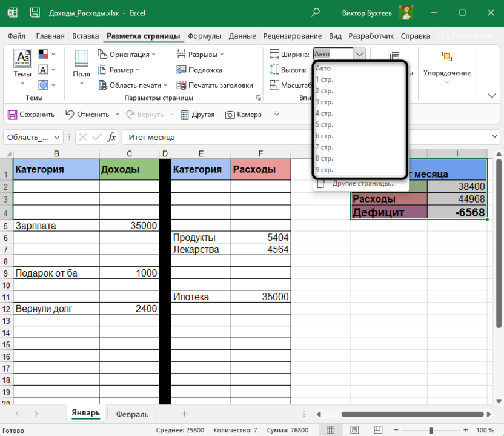Open the Февраль sheet tab
Image resolution: width=504 pixels, height=436 pixels.
coord(131,414)
